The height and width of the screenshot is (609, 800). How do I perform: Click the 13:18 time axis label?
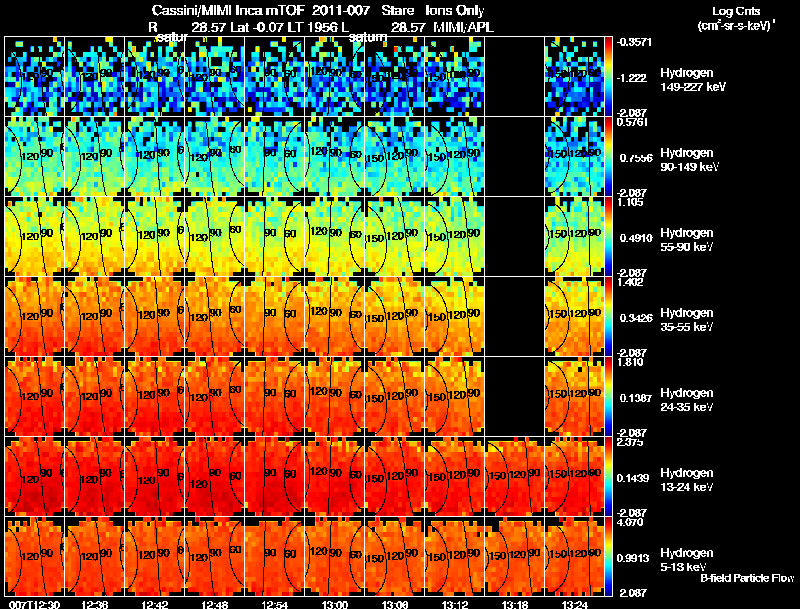tap(515, 604)
